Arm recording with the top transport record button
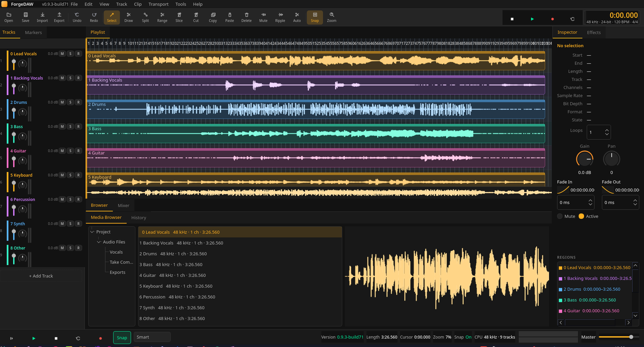Image resolution: width=644 pixels, height=347 pixels. (x=552, y=19)
